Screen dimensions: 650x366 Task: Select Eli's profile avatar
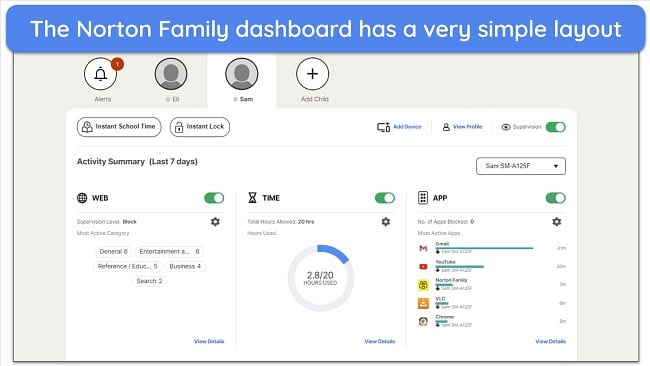171,74
